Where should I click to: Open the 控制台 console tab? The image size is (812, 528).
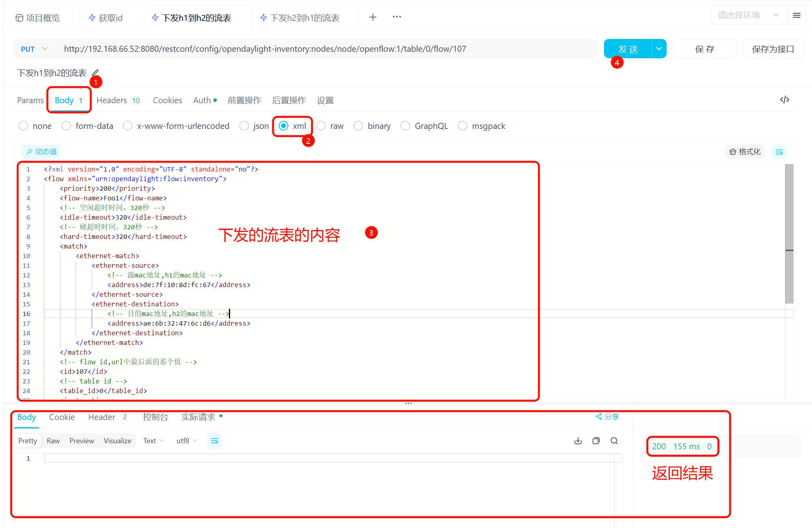[x=155, y=417]
